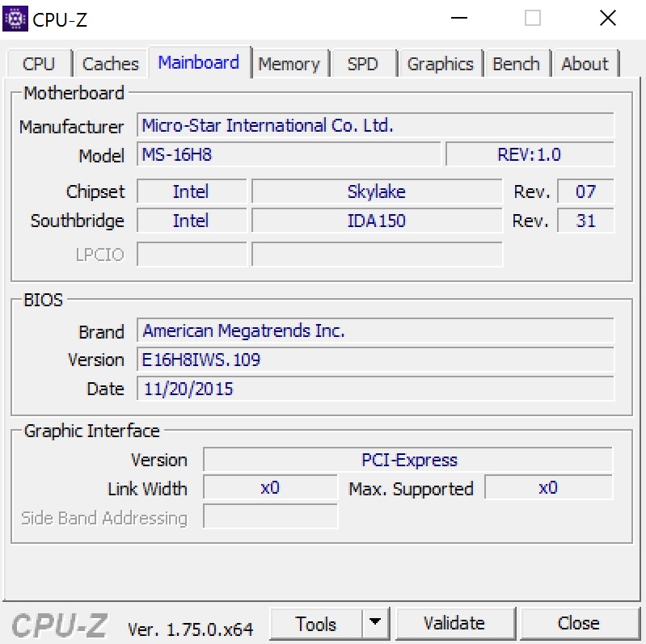Click the first empty LPCIO field
The width and height of the screenshot is (646, 644).
pyautogui.click(x=192, y=255)
